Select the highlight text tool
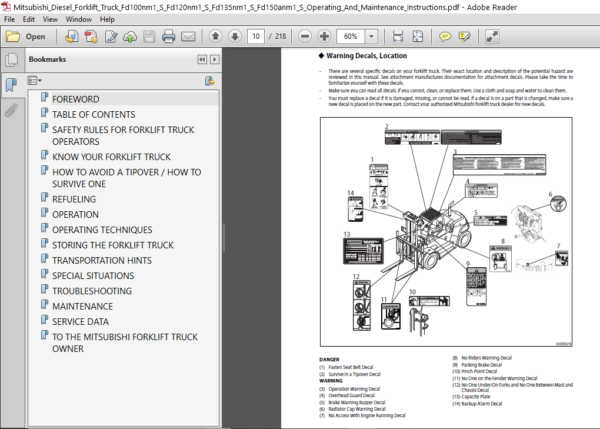The height and width of the screenshot is (429, 600). tap(464, 36)
